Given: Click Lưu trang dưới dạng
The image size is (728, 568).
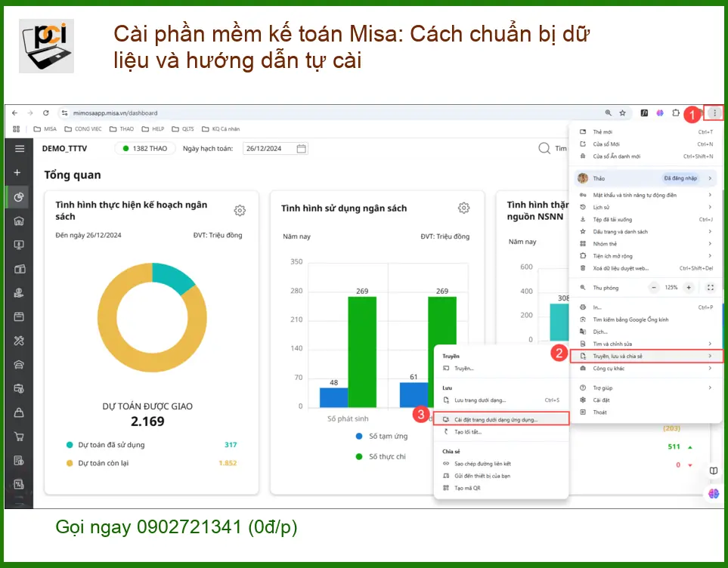Looking at the screenshot, I should (501, 400).
